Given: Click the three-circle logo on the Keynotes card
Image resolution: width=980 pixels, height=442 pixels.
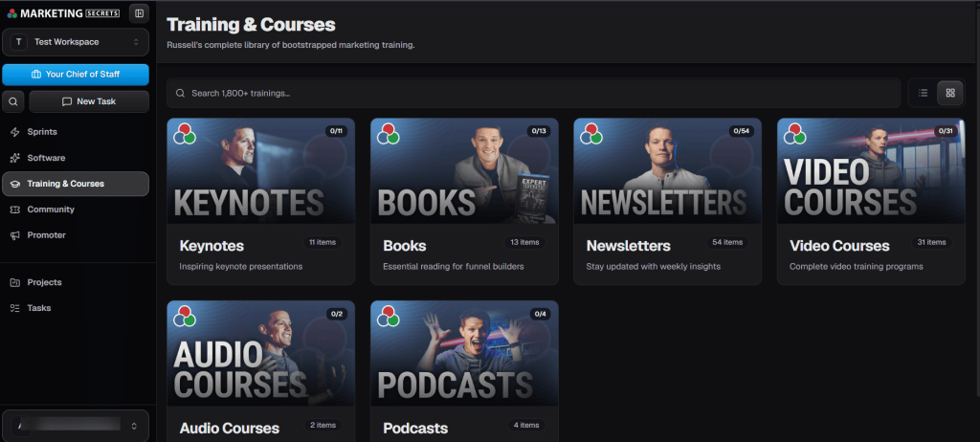Looking at the screenshot, I should point(185,134).
